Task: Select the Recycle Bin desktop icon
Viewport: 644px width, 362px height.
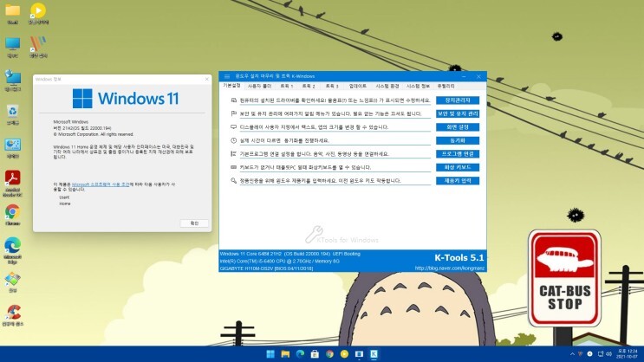Action: [13, 114]
